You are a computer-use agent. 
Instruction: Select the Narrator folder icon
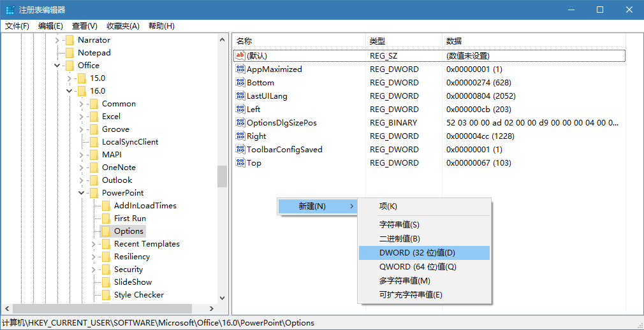click(70, 39)
